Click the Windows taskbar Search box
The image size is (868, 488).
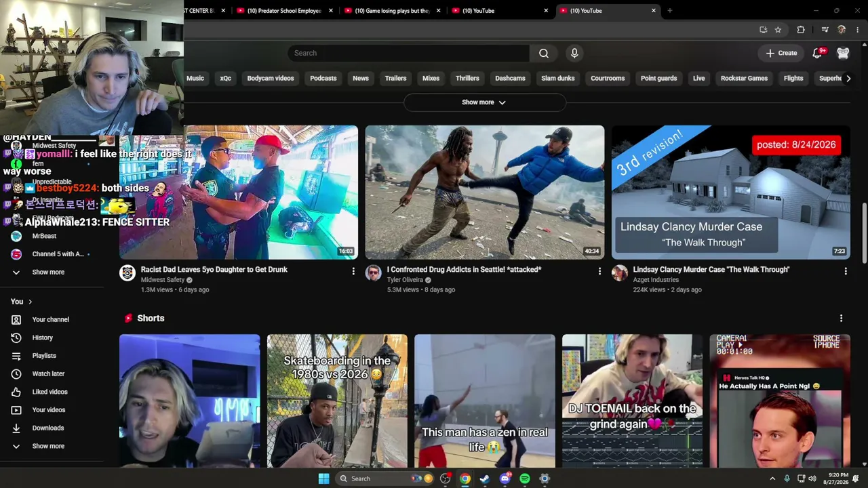pyautogui.click(x=384, y=479)
